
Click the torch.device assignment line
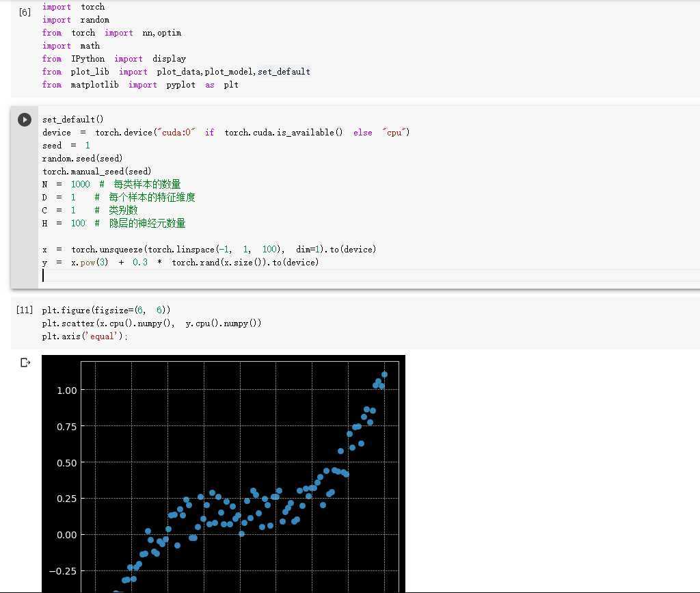(226, 132)
